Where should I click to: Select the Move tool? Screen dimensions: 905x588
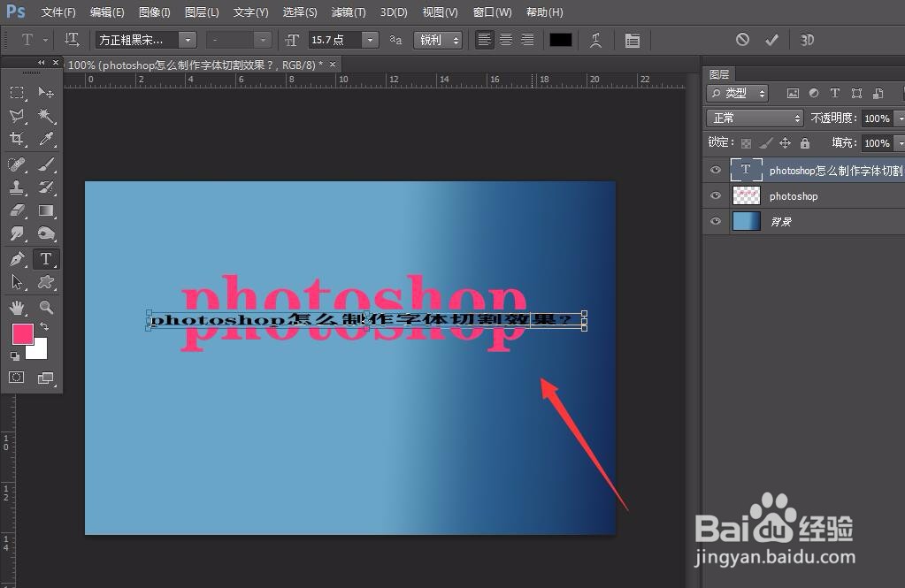pos(46,92)
